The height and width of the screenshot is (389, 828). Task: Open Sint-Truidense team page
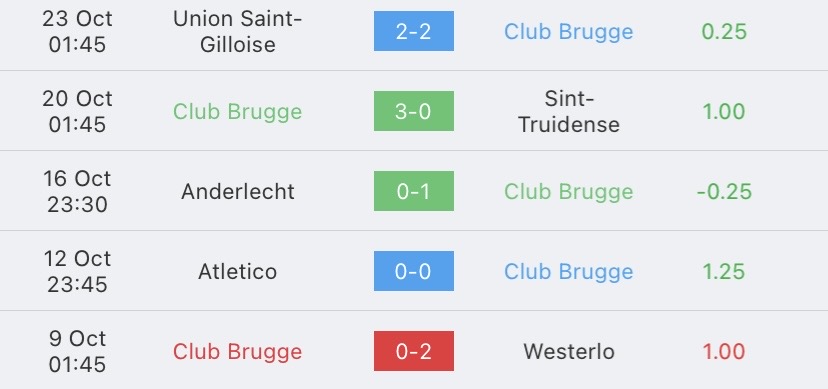(x=568, y=111)
